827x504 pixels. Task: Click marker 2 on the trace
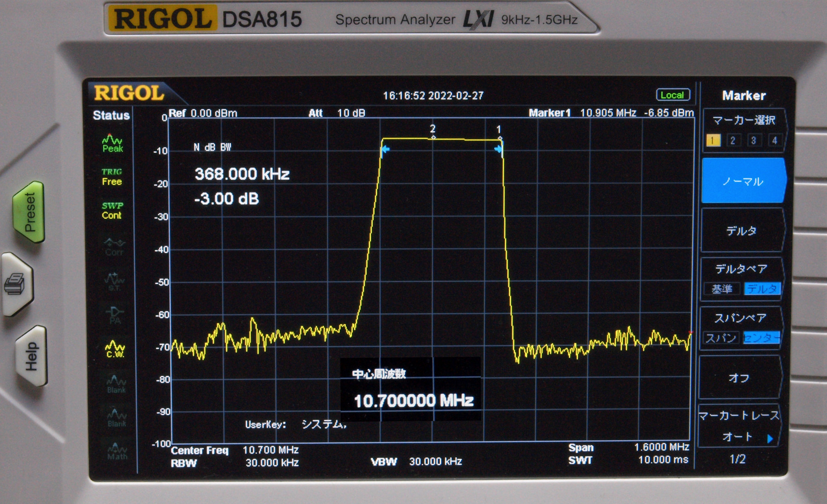pos(433,137)
